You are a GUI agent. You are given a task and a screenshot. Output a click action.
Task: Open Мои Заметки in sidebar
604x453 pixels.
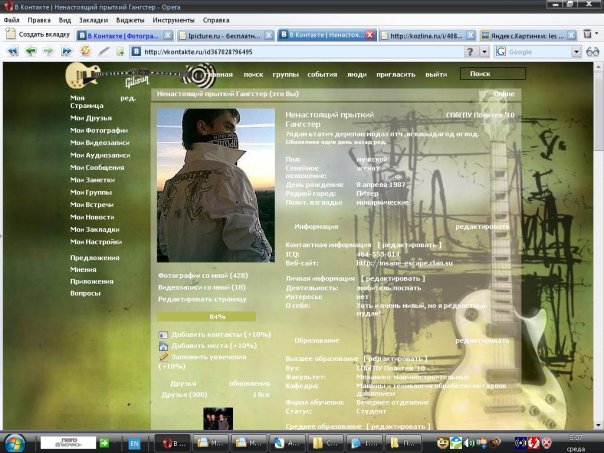coord(92,180)
